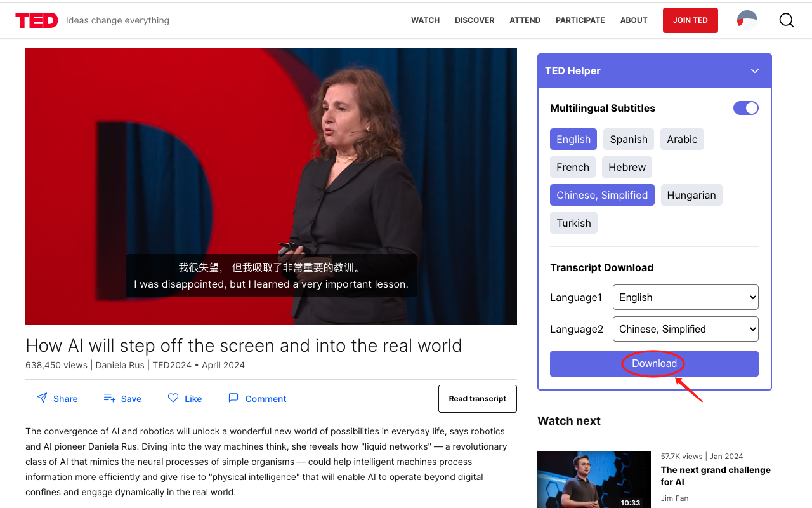Enable Hebrew subtitles
Screen dimensions: 812x508
[627, 167]
